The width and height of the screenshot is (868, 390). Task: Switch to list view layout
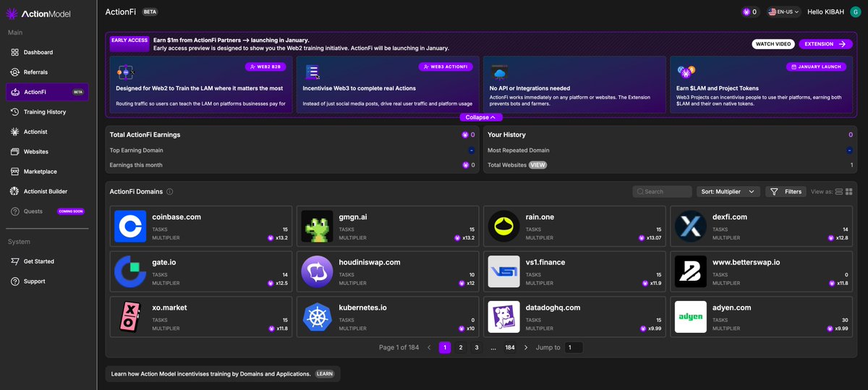point(839,192)
